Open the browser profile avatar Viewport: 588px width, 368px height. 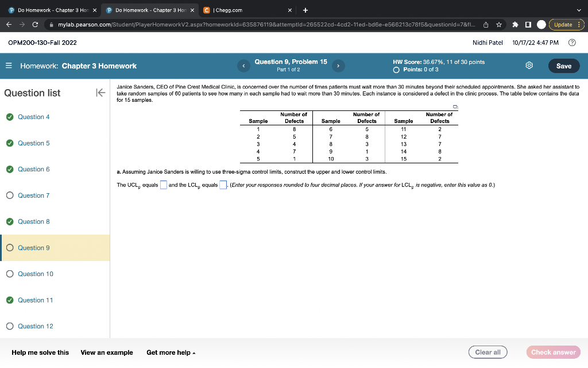pyautogui.click(x=541, y=24)
